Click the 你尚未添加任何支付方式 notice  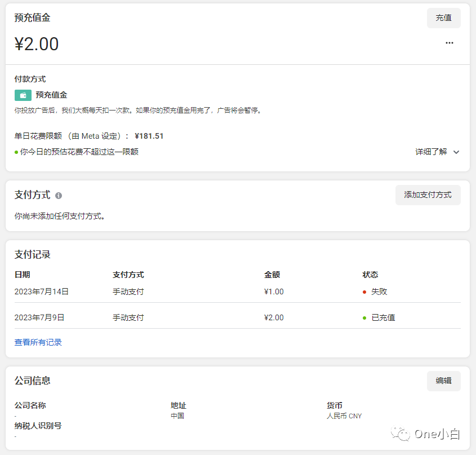[x=60, y=216]
